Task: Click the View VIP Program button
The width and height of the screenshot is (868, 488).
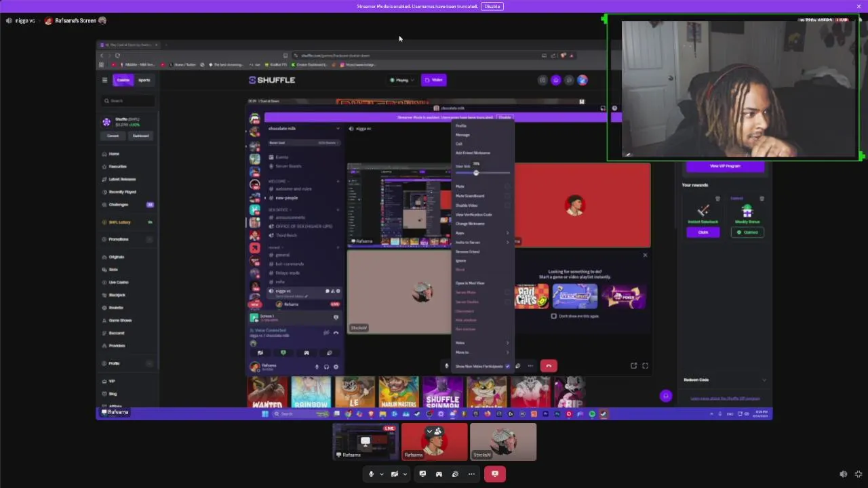Action: coord(725,166)
